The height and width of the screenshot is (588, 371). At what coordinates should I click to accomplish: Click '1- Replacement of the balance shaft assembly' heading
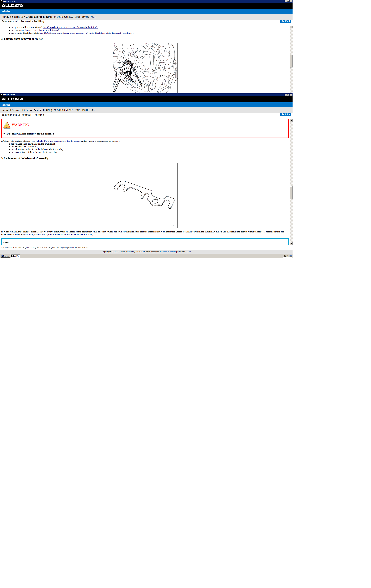pos(25,158)
